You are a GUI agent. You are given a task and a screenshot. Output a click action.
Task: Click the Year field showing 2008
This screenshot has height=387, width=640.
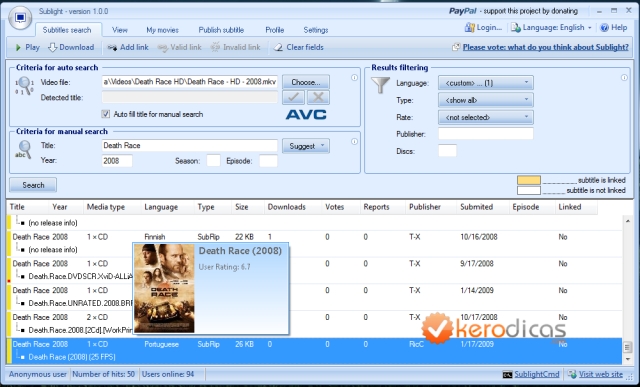pyautogui.click(x=117, y=161)
